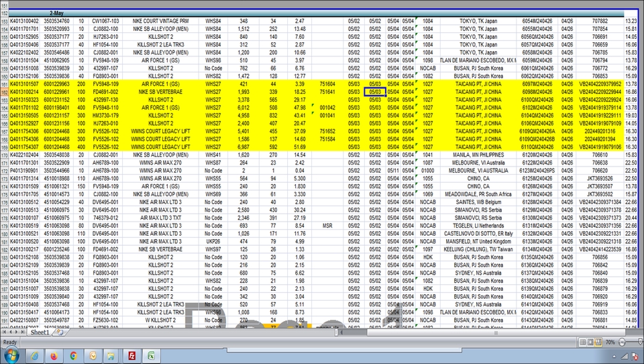Go to the last sheet tab arrow
The height and width of the screenshot is (364, 644).
tap(22, 332)
